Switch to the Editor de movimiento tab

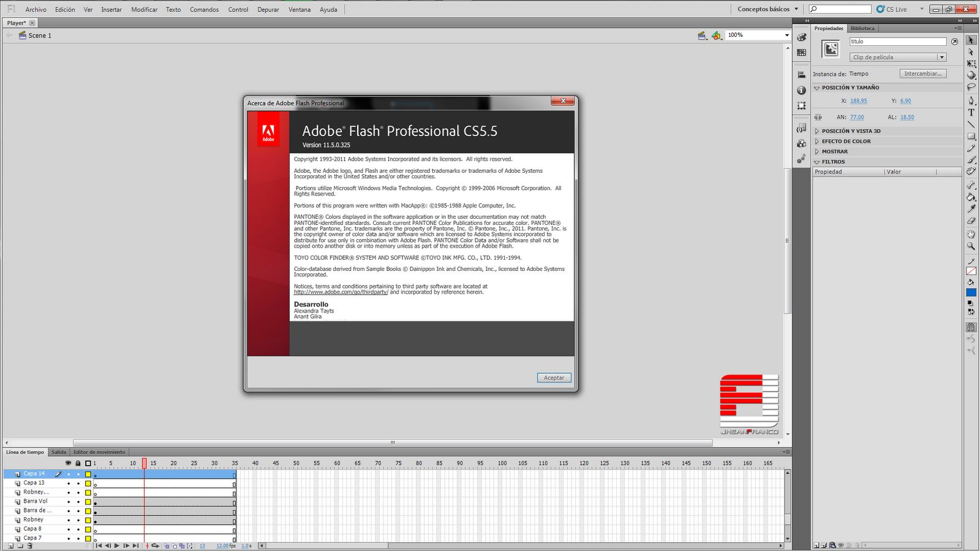point(99,452)
